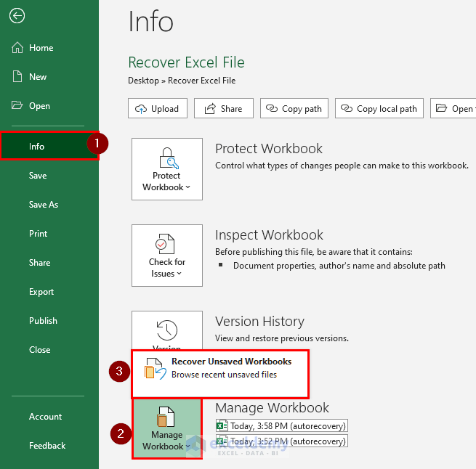Select Export in the sidebar
The image size is (476, 469).
41,292
